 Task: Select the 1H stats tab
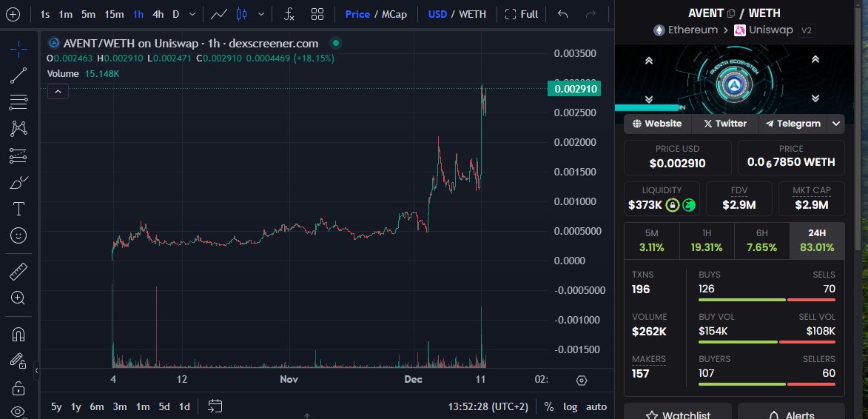pyautogui.click(x=707, y=241)
